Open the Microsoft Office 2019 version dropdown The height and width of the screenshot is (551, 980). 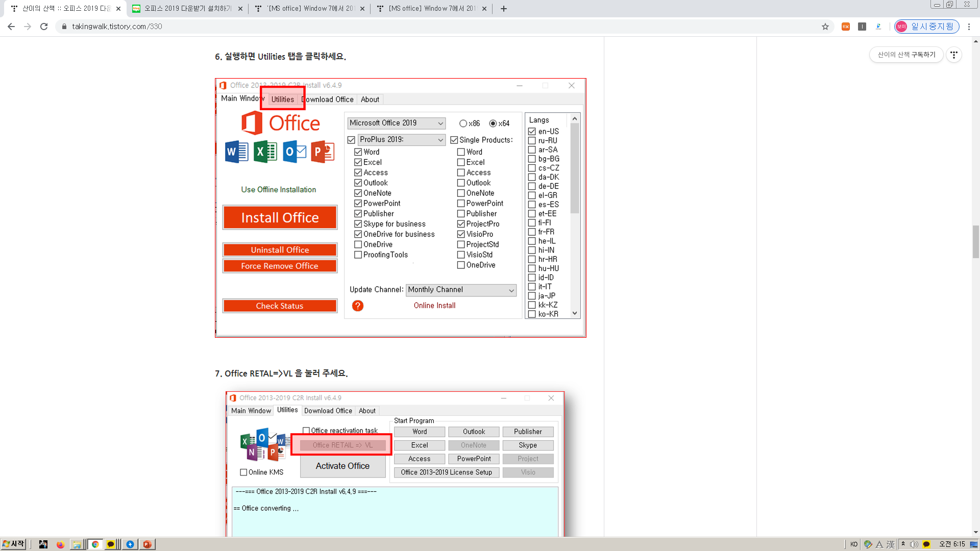396,123
